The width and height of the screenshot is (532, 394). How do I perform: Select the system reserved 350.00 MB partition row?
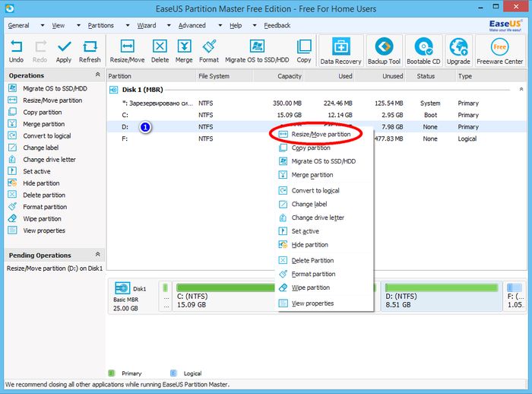(x=316, y=103)
